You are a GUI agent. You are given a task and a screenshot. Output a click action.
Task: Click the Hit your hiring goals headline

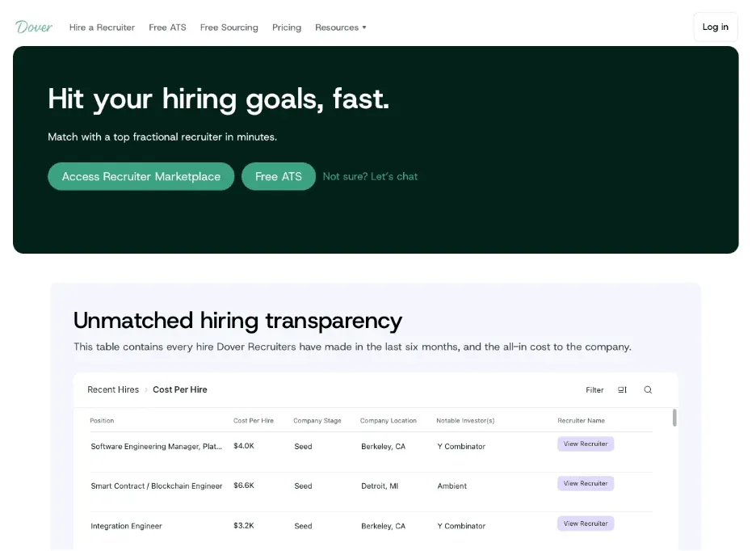coord(218,99)
